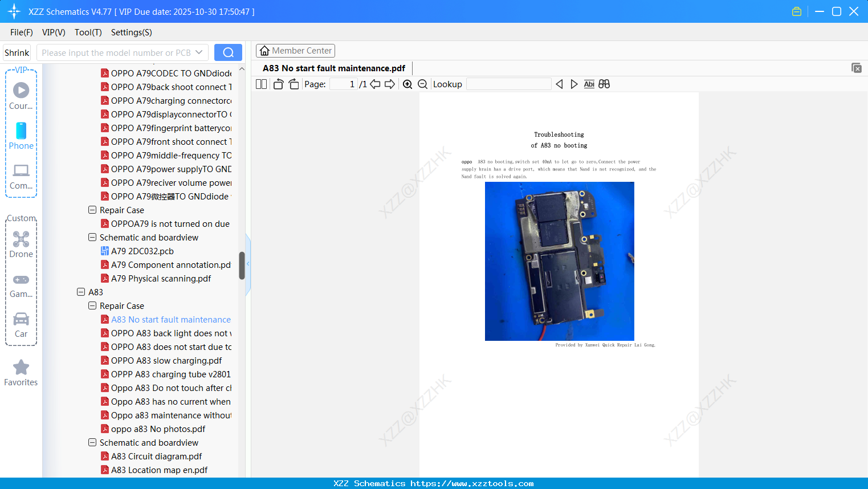
Task: Toggle the Abi match-case icon
Action: click(x=589, y=84)
